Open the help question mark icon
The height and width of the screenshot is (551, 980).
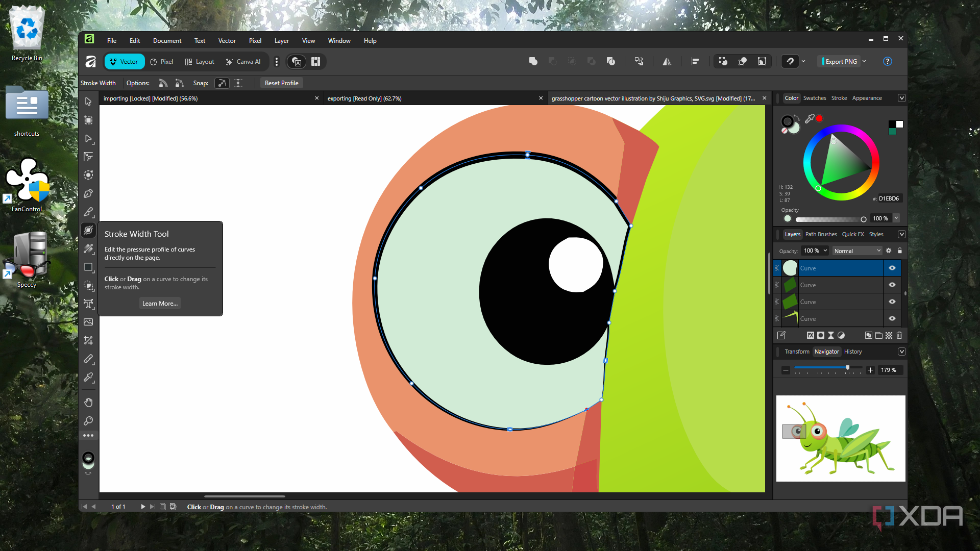(x=888, y=61)
